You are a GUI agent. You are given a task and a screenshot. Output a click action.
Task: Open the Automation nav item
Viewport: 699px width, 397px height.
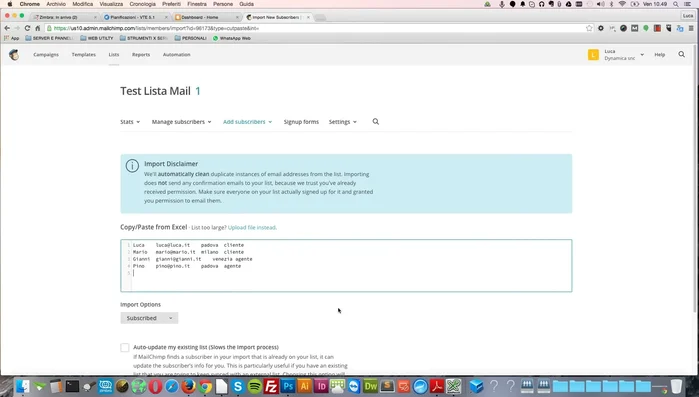click(x=177, y=54)
